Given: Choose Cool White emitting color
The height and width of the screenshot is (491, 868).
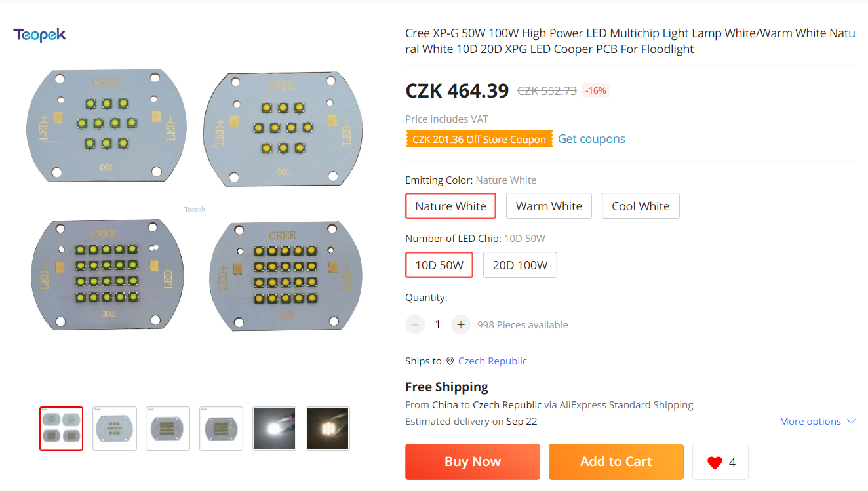Looking at the screenshot, I should (641, 206).
